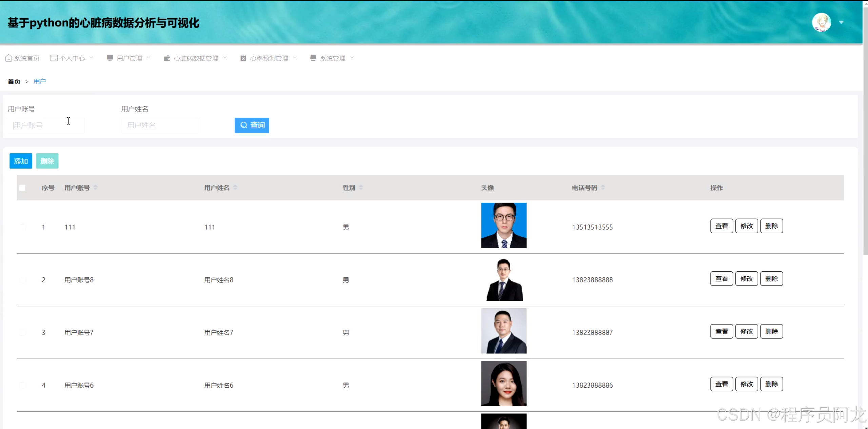Sort by 用户账号 column arrows
The image size is (868, 429).
96,188
